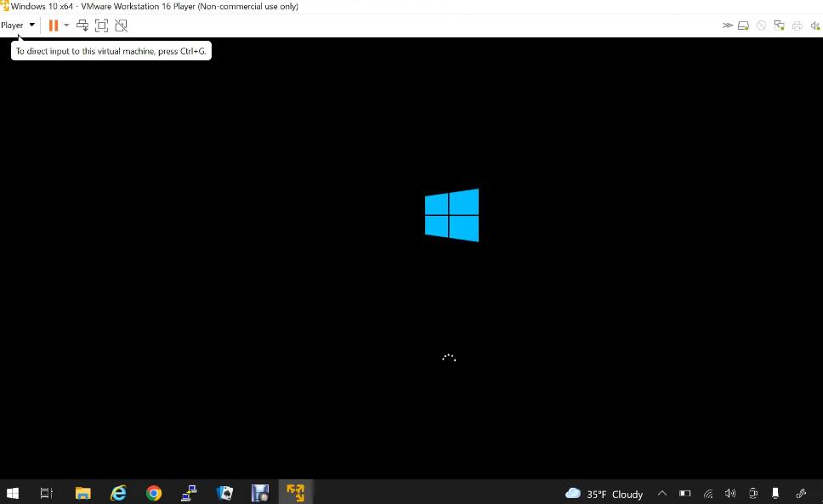
Task: Open Task View on the taskbar
Action: tap(47, 493)
